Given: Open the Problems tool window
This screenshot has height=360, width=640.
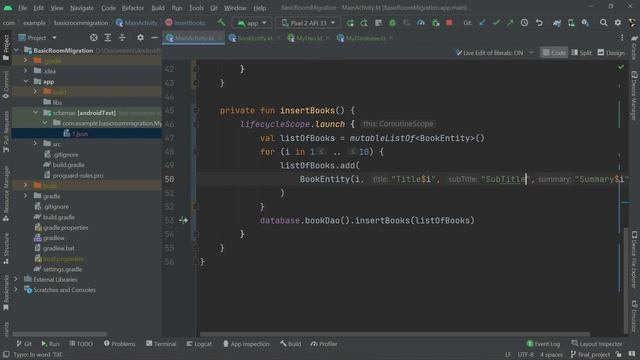Looking at the screenshot, I should (119, 344).
